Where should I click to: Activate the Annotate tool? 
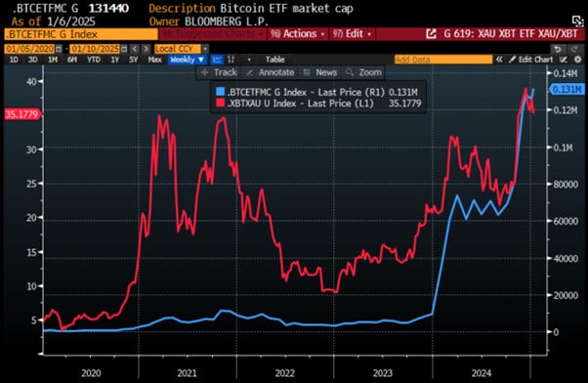coord(271,72)
